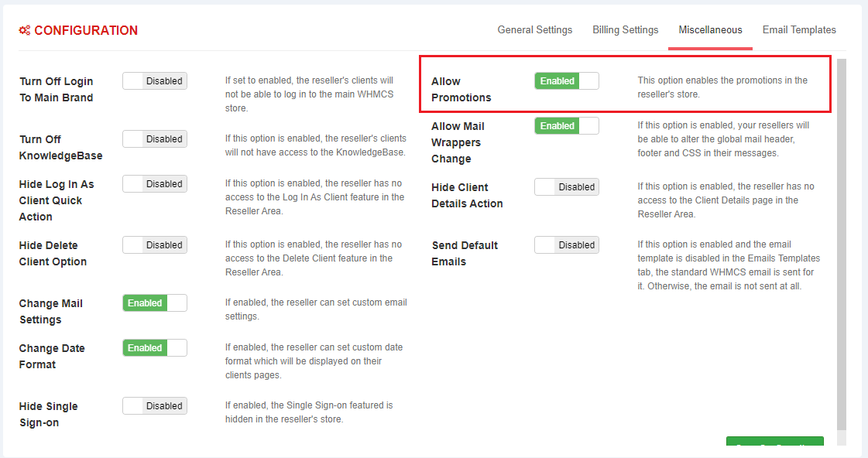The height and width of the screenshot is (458, 868).
Task: Click the Hide Log In As Client Quick Action label
Action: pyautogui.click(x=57, y=200)
